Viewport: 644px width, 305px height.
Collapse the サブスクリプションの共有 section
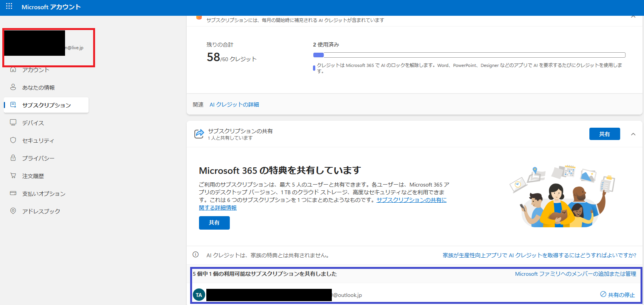pos(633,134)
